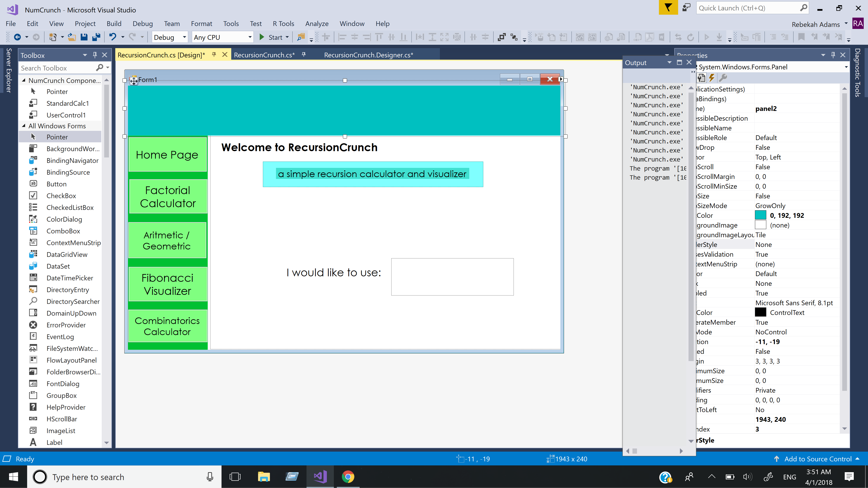
Task: Click the Undo arrow icon
Action: tap(113, 37)
